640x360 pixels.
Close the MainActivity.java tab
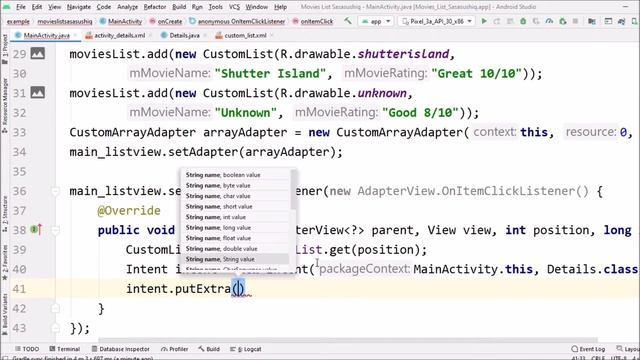(x=76, y=36)
